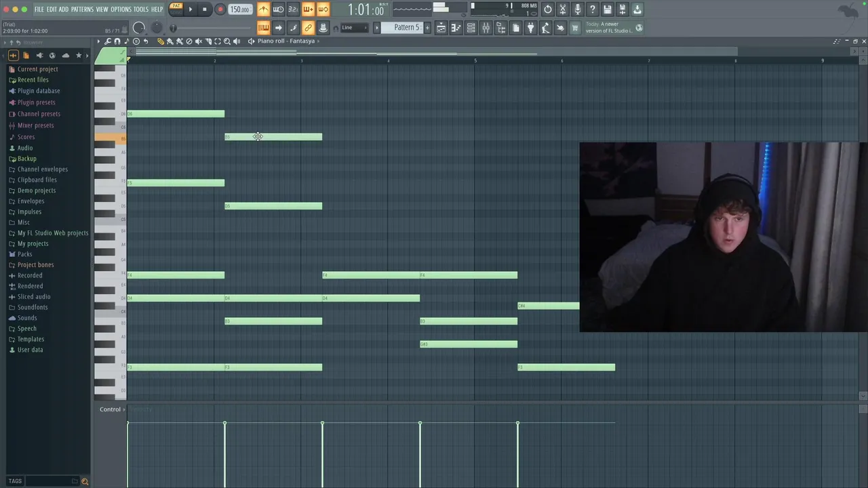The image size is (868, 488).
Task: Click the Stop button
Action: pos(204,9)
